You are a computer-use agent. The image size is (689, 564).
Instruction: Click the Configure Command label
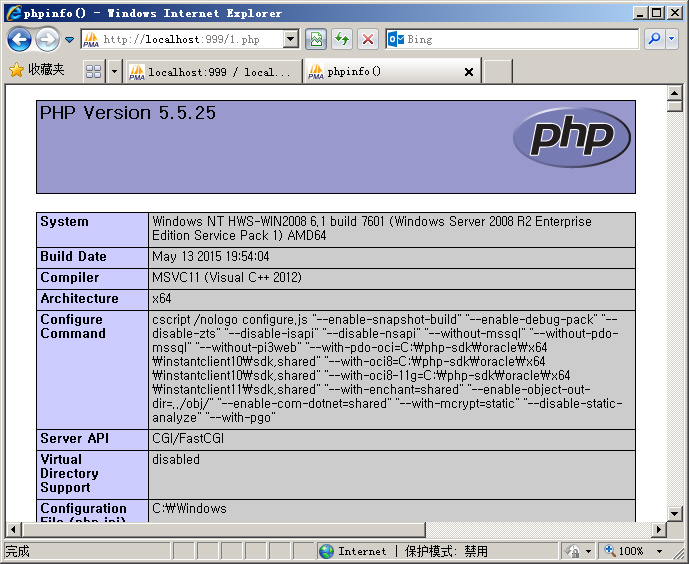(x=73, y=326)
